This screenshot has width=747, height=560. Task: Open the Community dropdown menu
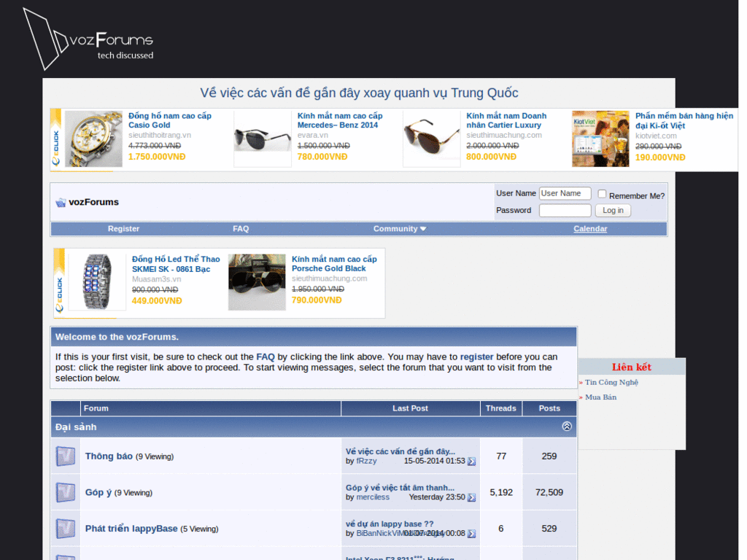(x=399, y=228)
